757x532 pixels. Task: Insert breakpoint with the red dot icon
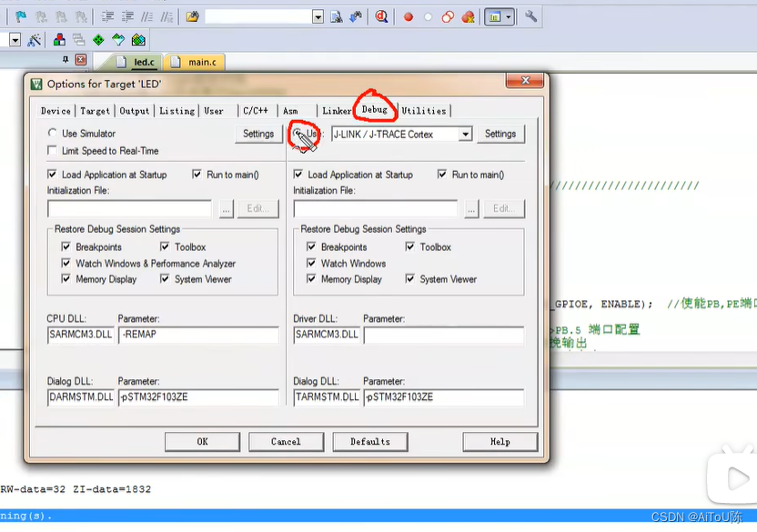click(408, 17)
